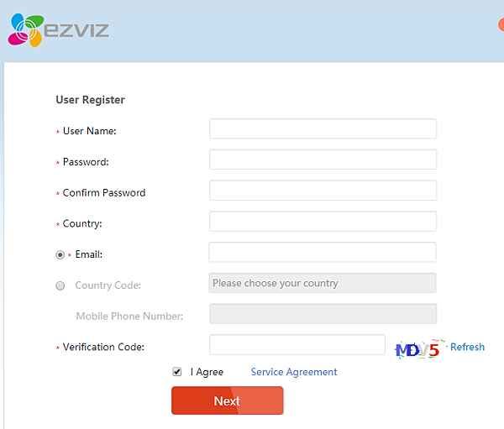The width and height of the screenshot is (504, 429).
Task: Focus the User Name input field
Action: click(323, 128)
